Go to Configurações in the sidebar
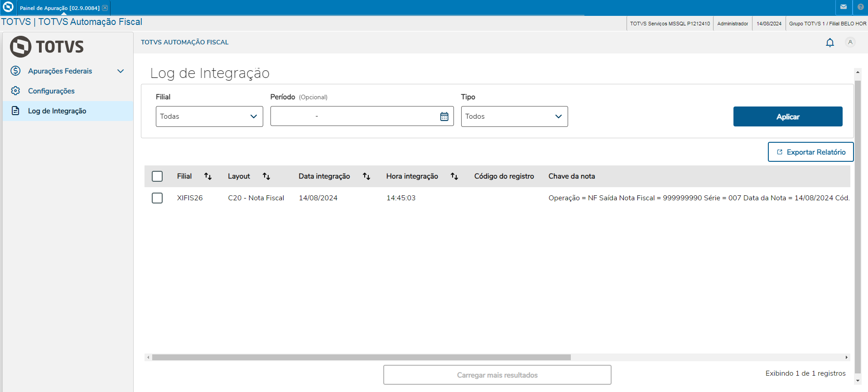The image size is (868, 392). tap(68, 91)
